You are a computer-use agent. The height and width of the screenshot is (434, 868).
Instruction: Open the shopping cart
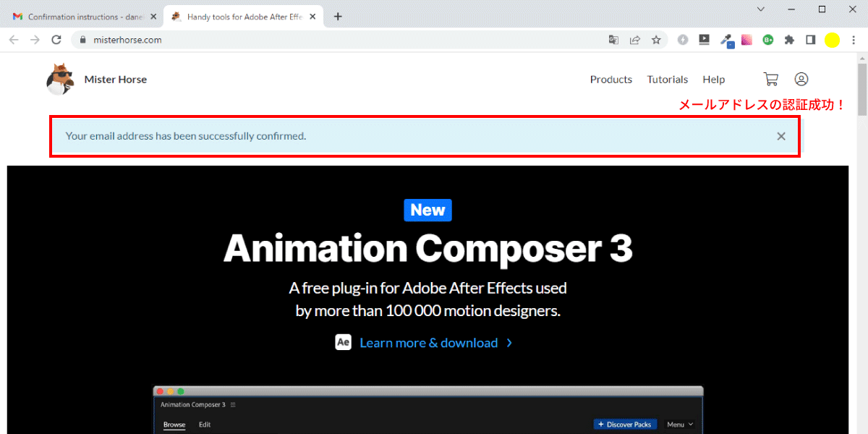771,79
